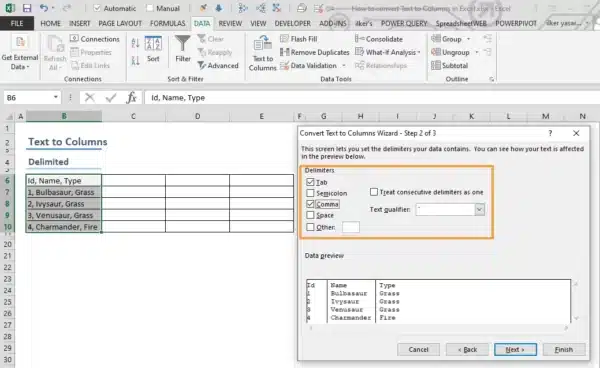Click the Next button in wizard

515,349
